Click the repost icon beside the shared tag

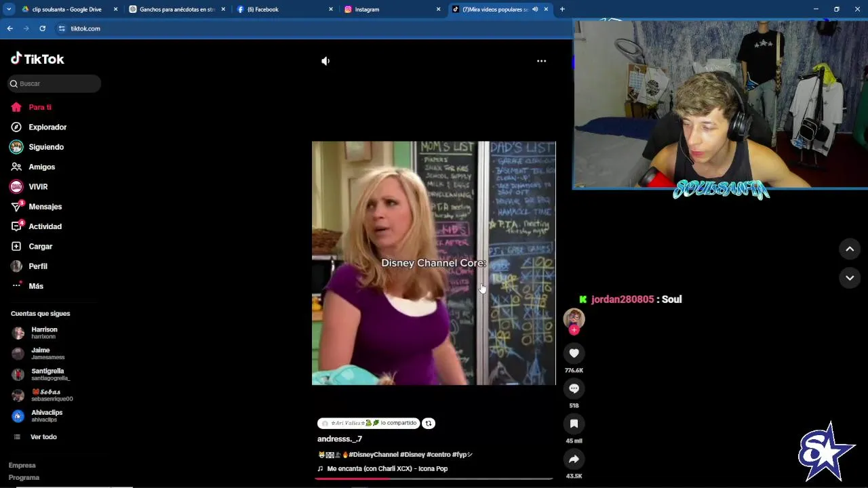(429, 423)
